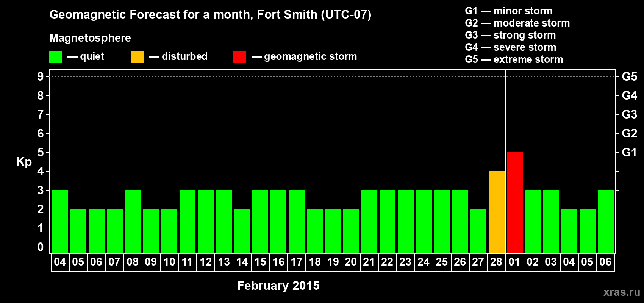Click the Kp value '0' on left axis

point(41,247)
